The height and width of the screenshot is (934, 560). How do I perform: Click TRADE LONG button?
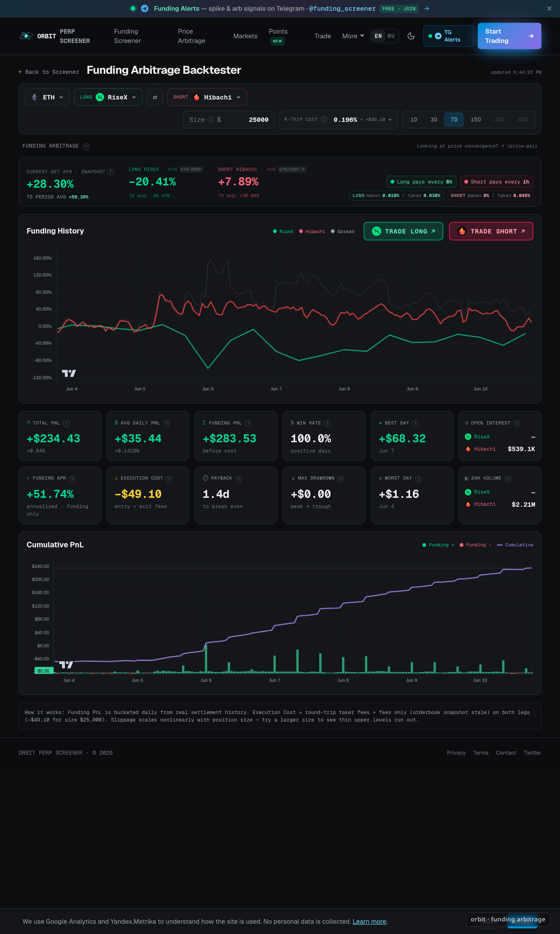(x=403, y=231)
